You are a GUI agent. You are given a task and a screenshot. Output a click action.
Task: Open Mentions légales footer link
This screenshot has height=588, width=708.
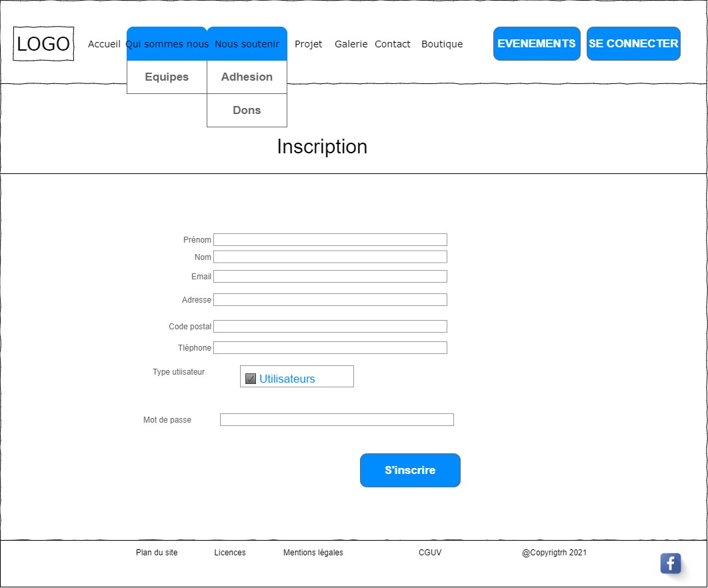(x=313, y=553)
